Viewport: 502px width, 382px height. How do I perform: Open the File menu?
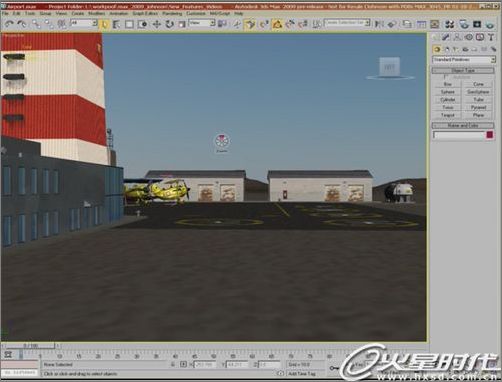(5, 14)
